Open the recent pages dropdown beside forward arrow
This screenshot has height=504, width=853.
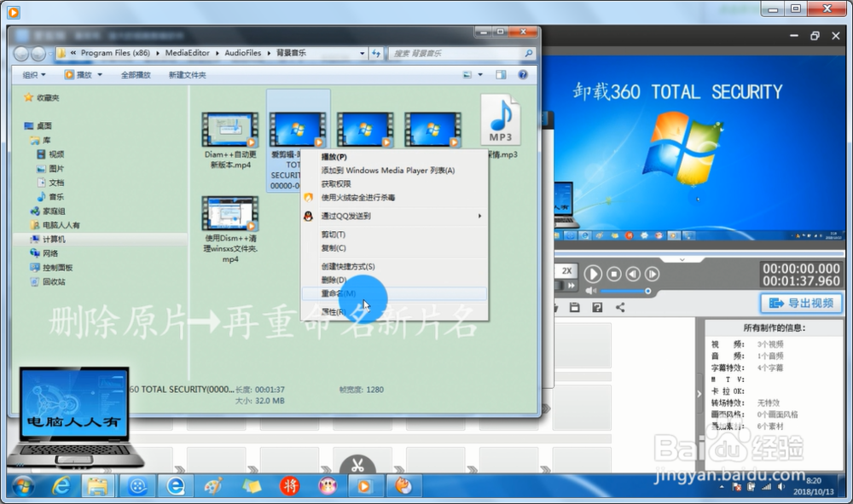pos(50,53)
